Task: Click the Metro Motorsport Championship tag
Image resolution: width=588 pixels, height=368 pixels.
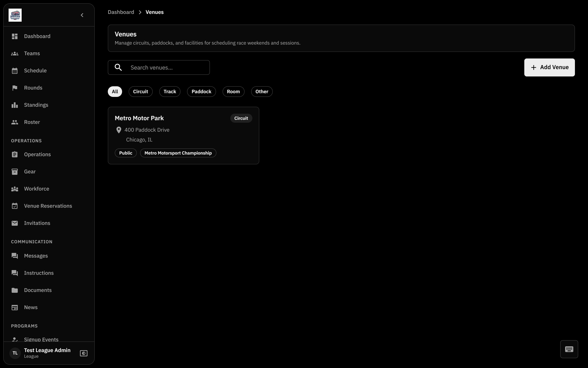Action: pos(178,153)
